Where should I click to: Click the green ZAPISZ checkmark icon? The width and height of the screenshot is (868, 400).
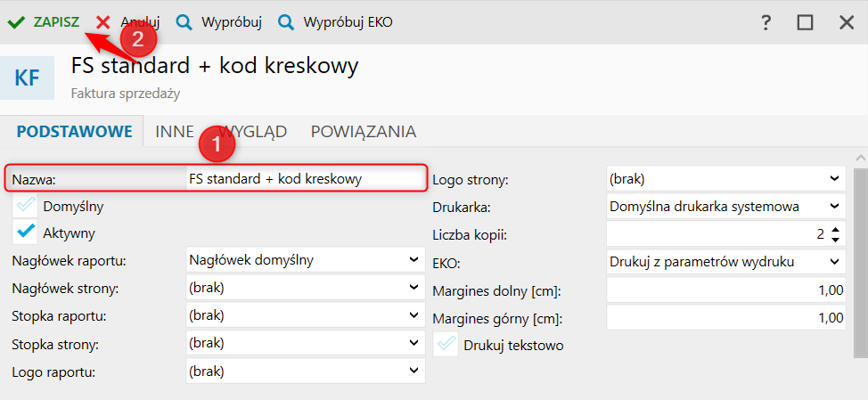(x=15, y=21)
